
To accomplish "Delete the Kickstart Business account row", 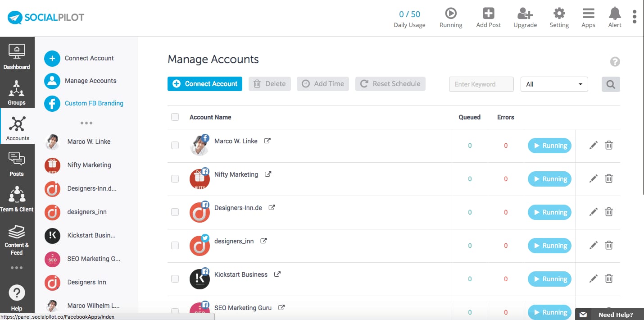I will pyautogui.click(x=609, y=279).
